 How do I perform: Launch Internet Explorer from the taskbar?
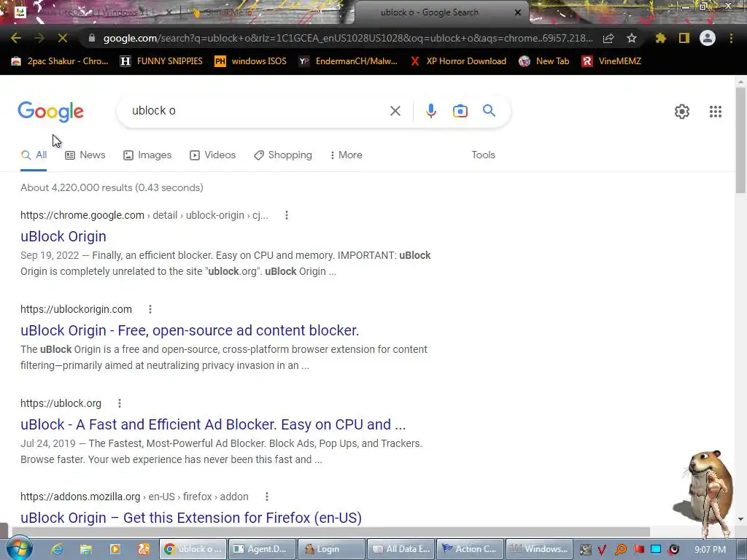57,549
